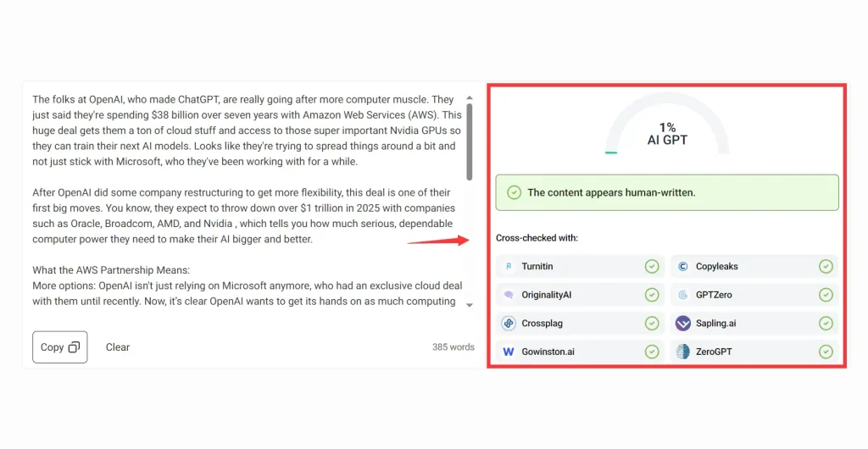Click the Copyleaks logo icon
Image resolution: width=868 pixels, height=449 pixels.
pos(683,267)
